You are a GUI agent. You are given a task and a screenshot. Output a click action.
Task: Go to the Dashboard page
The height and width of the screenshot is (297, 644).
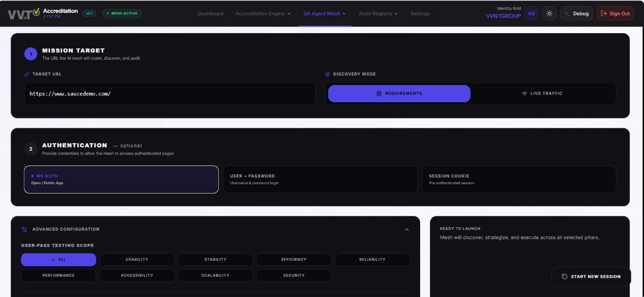click(x=210, y=14)
